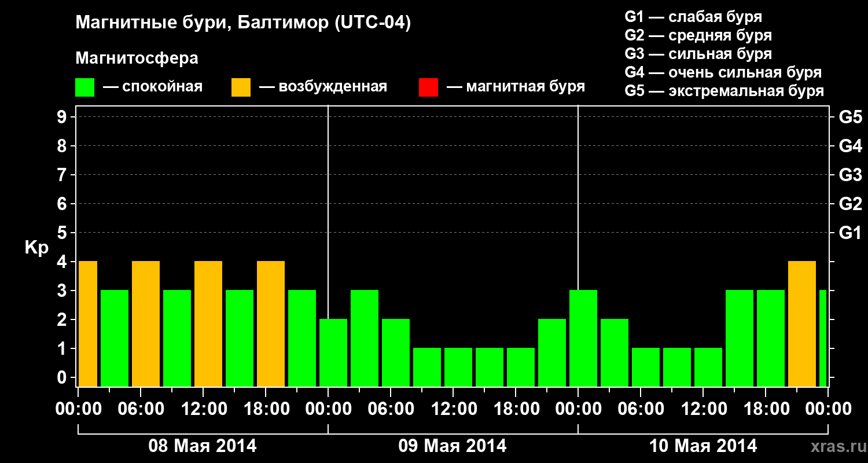Click the only orange bar on 10 Мая
Image resolution: width=868 pixels, height=463 pixels.
click(x=802, y=324)
